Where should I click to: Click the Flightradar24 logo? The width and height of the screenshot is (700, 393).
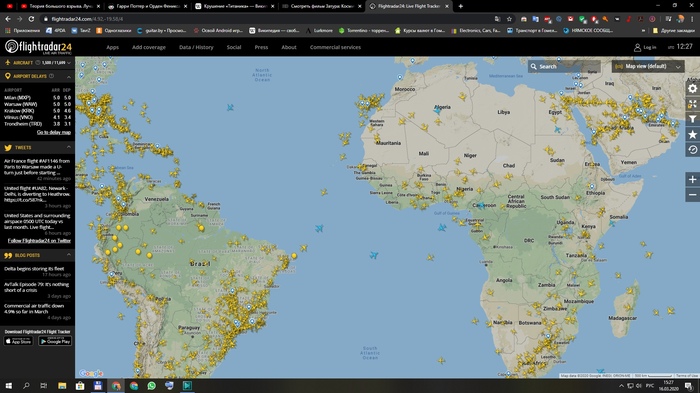38,47
